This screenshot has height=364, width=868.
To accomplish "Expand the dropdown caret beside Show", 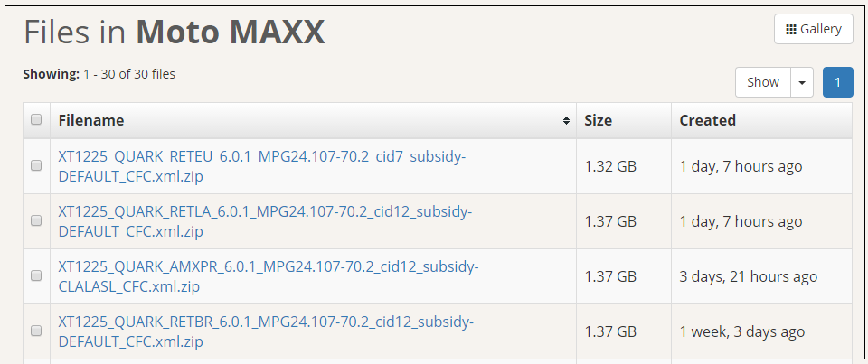I will 802,82.
